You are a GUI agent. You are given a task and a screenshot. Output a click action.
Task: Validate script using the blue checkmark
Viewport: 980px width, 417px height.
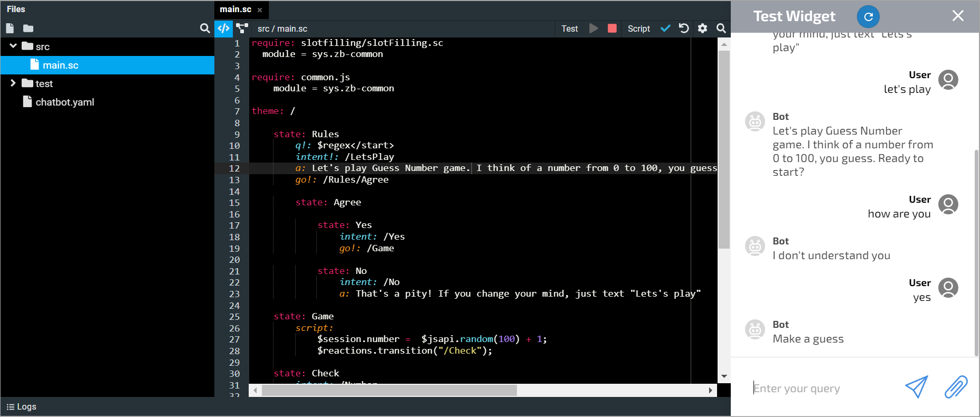coord(665,29)
